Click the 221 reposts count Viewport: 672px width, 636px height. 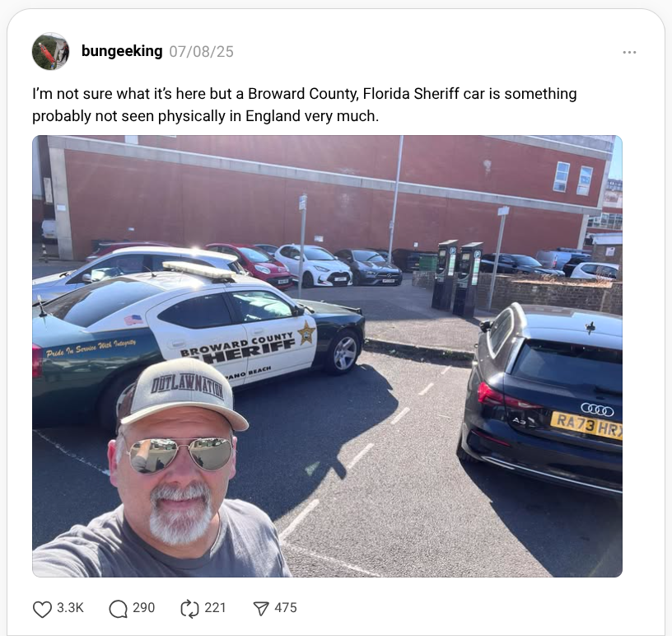pyautogui.click(x=215, y=608)
